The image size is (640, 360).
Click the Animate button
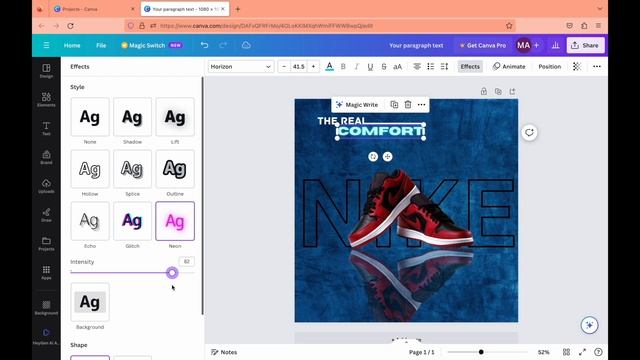[509, 67]
